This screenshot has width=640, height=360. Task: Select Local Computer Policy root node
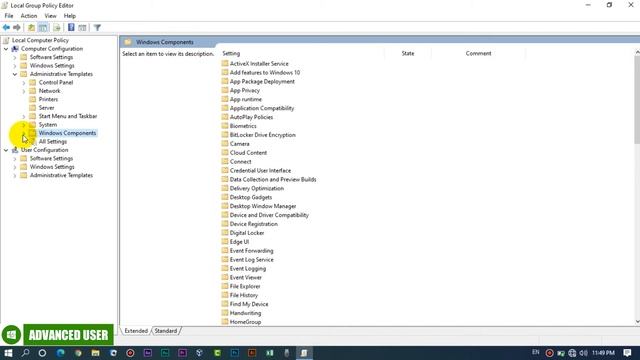(40, 40)
